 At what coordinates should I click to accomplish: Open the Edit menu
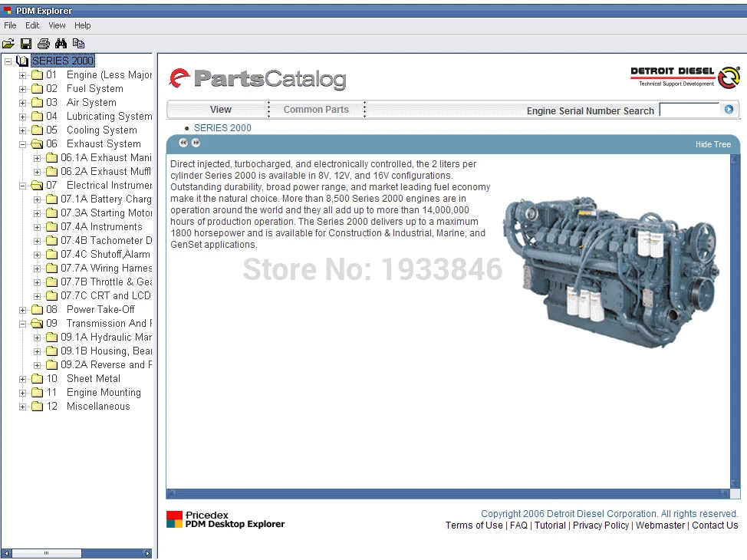[32, 25]
